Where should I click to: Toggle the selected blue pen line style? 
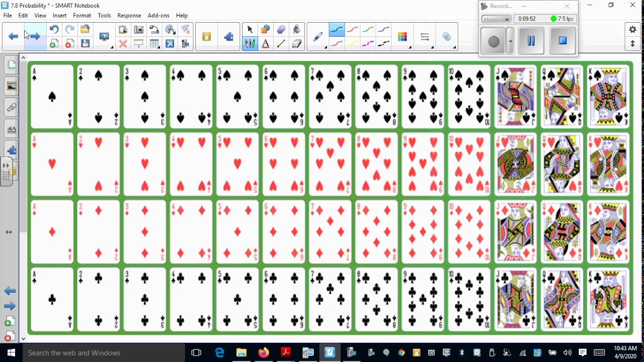(337, 30)
